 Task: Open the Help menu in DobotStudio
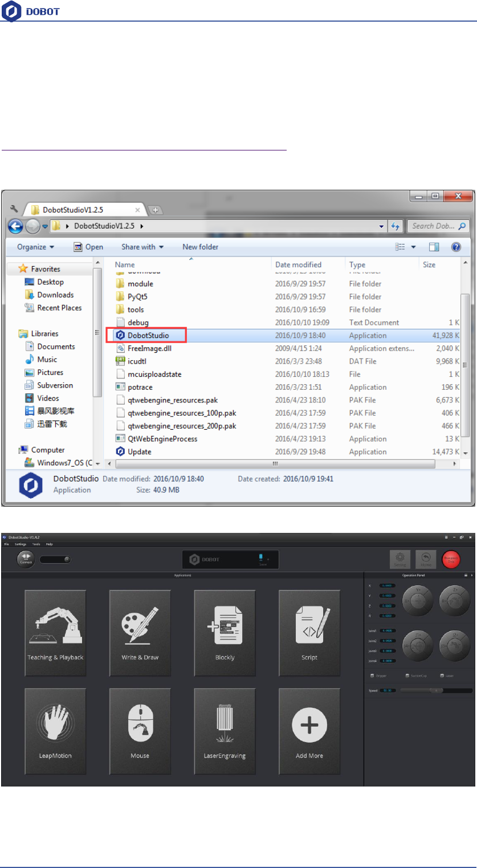pos(50,544)
